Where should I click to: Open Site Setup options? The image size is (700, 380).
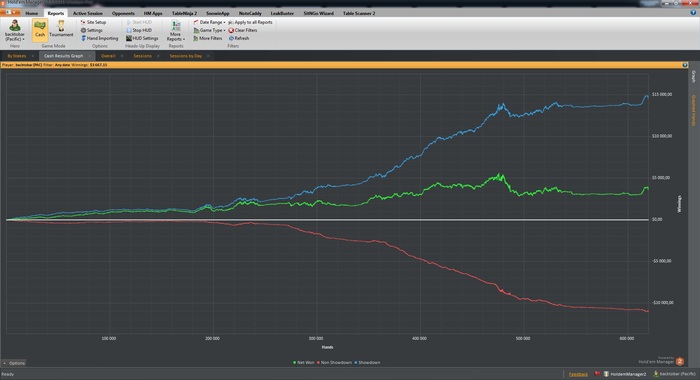click(x=93, y=22)
